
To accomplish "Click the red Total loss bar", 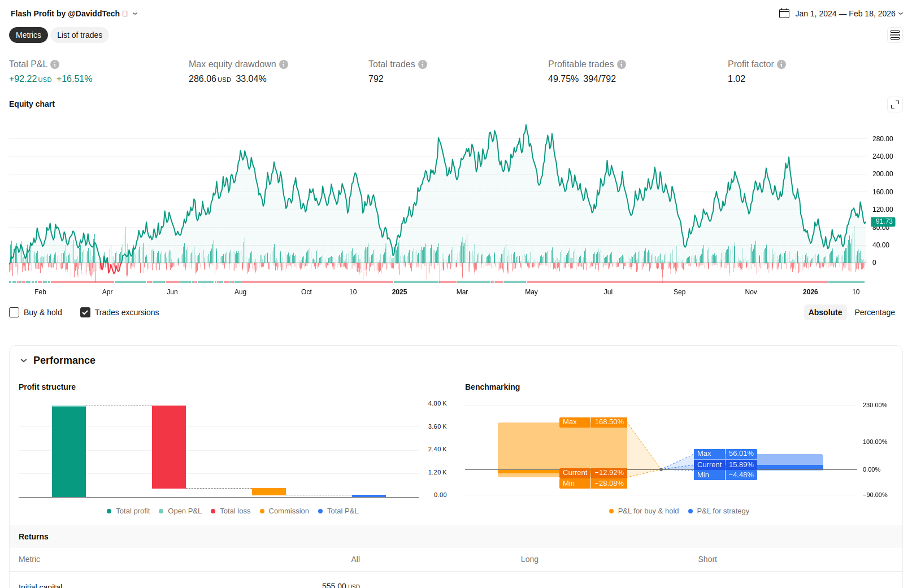I will [x=169, y=447].
